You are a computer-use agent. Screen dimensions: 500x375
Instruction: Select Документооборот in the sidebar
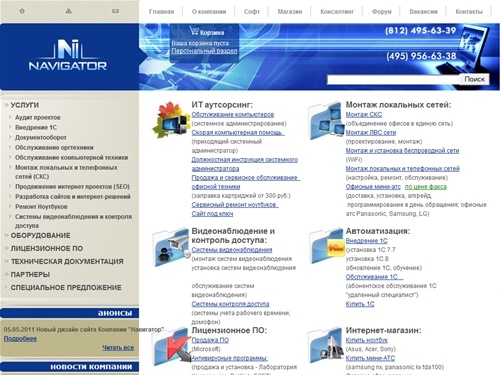(41, 137)
